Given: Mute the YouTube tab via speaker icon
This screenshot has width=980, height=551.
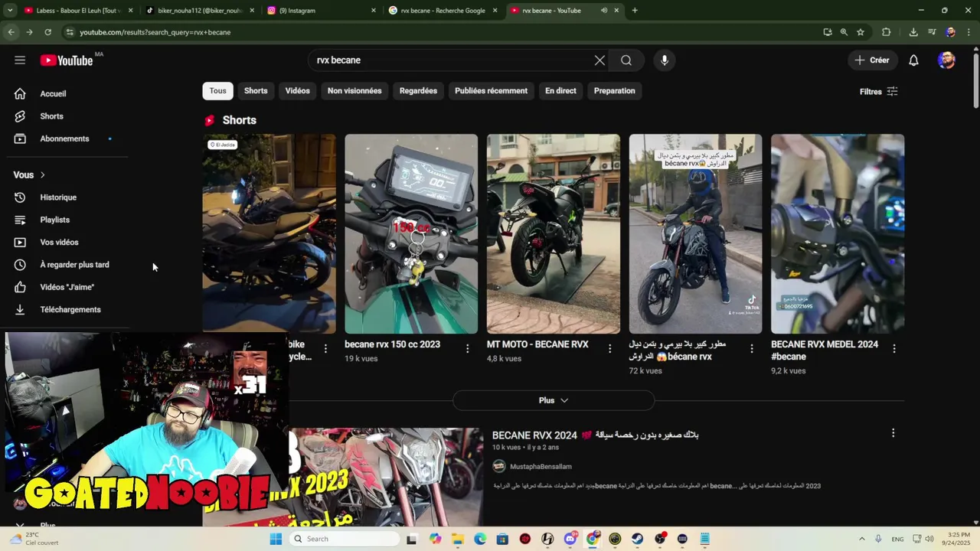Looking at the screenshot, I should coord(604,11).
